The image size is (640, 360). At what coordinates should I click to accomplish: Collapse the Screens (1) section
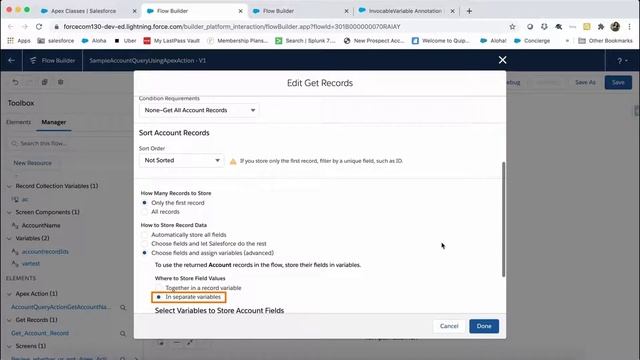[9, 346]
